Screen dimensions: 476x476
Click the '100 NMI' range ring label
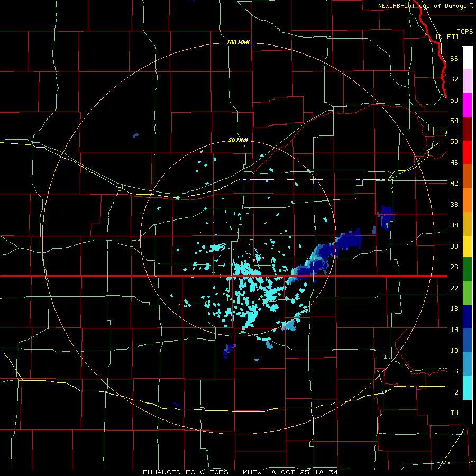click(x=238, y=42)
